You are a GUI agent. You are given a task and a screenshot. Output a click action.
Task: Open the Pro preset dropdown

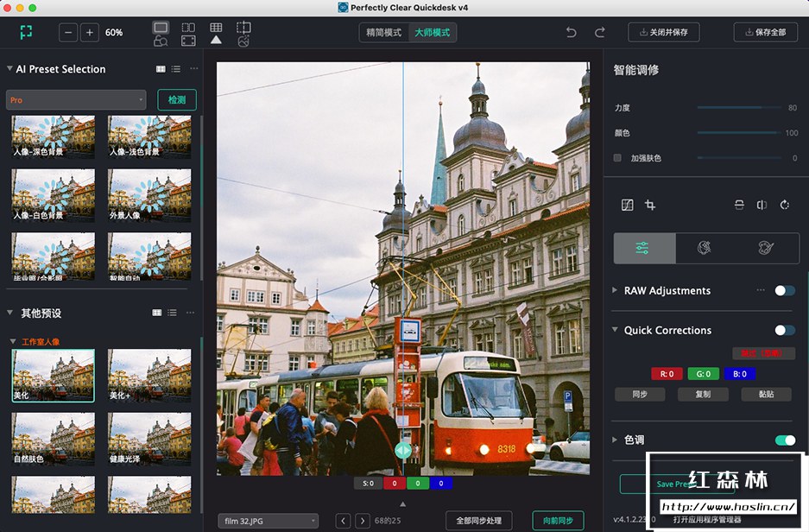click(x=75, y=99)
